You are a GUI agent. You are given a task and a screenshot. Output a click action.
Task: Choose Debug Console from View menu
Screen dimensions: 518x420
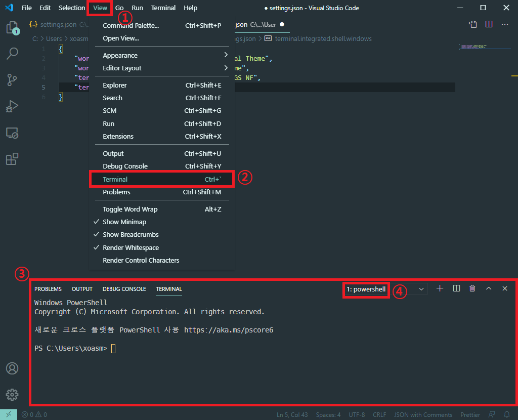click(162, 166)
